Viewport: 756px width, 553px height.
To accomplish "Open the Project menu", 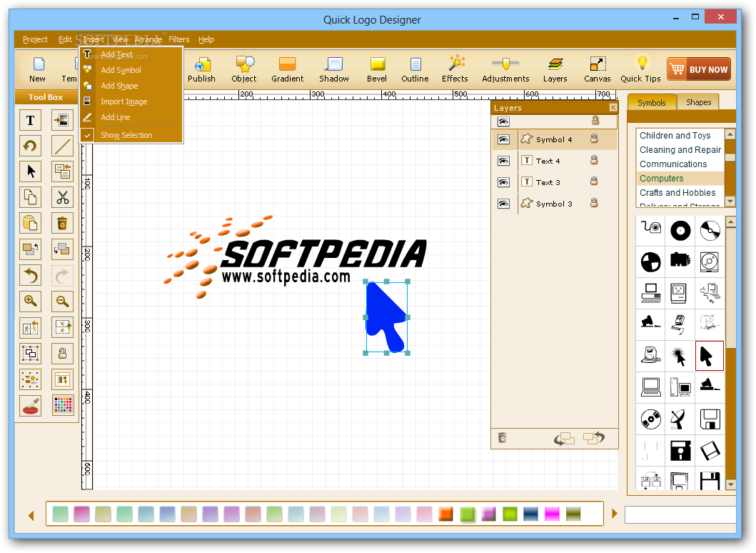I will tap(35, 39).
